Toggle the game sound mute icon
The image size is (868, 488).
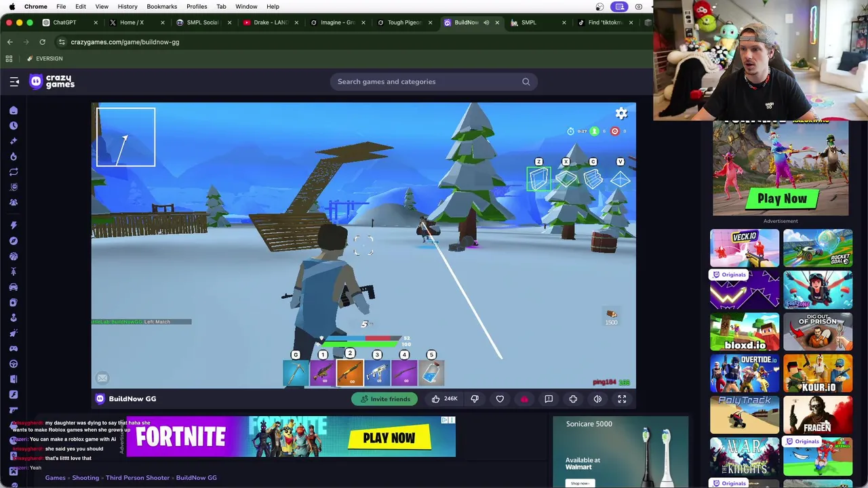pyautogui.click(x=597, y=399)
